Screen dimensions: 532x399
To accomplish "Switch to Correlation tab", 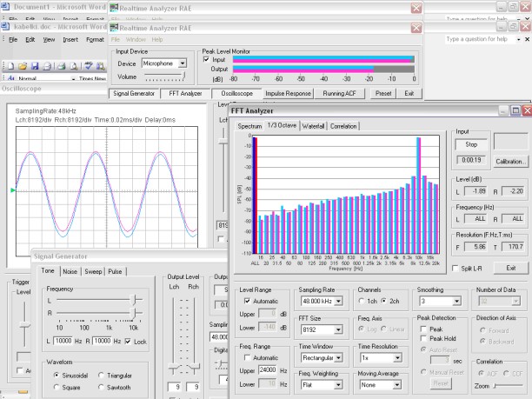I will 343,126.
